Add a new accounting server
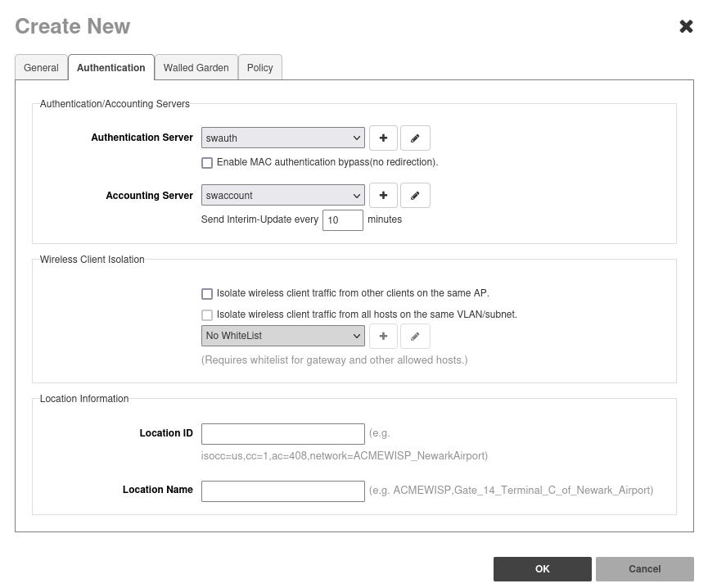Screen dimensions: 708x588 [x=383, y=196]
